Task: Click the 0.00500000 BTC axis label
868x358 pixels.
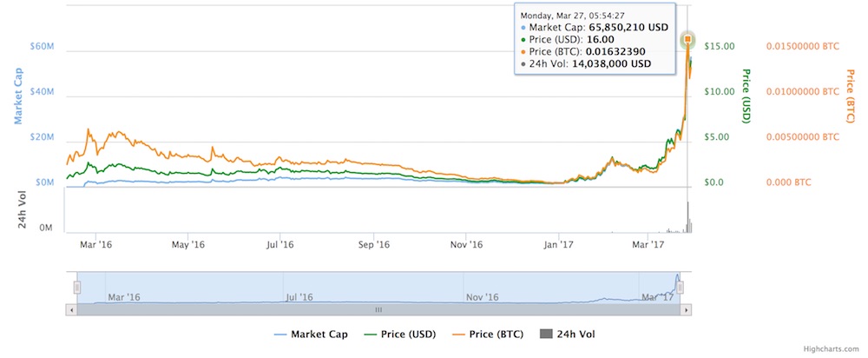Action: pyautogui.click(x=803, y=137)
